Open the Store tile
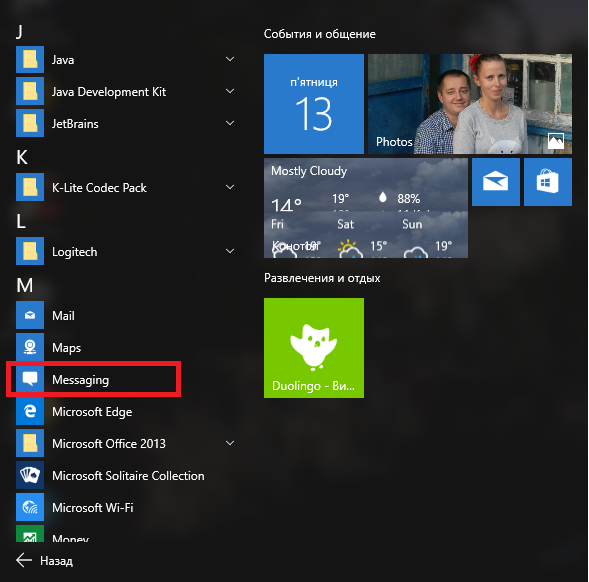The height and width of the screenshot is (582, 589). 548,182
